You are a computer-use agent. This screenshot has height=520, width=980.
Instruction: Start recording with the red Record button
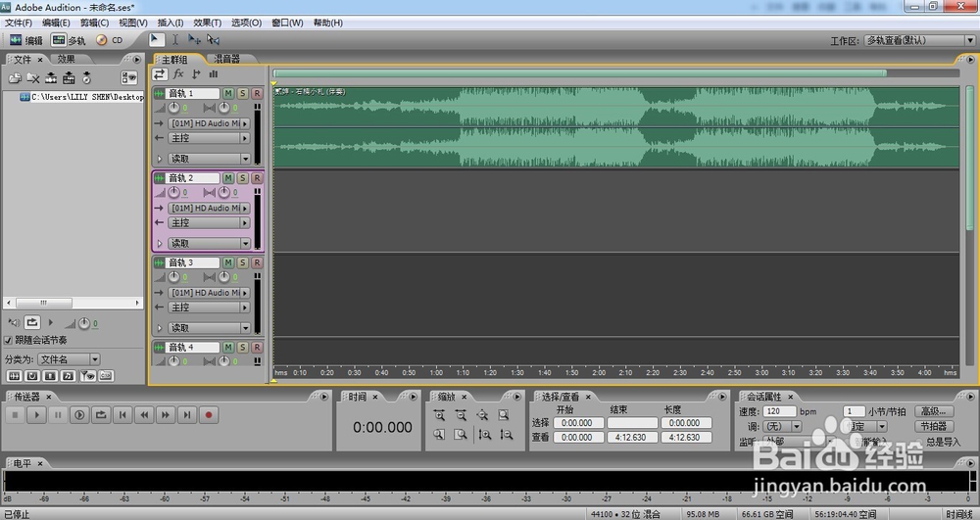[x=209, y=414]
